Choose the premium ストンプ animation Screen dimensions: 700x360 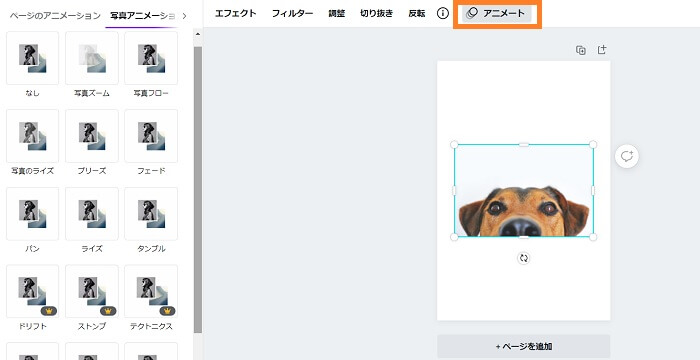[92, 291]
